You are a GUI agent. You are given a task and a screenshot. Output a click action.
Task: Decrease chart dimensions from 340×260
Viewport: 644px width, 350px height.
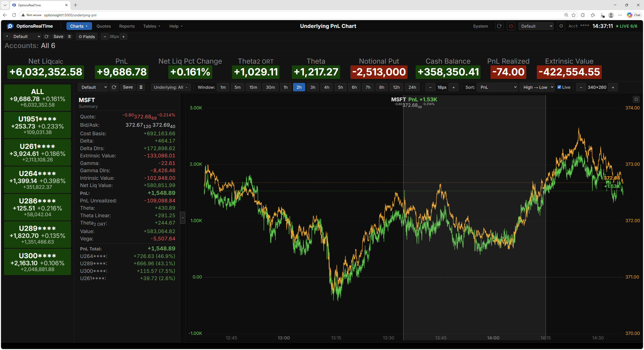pos(581,87)
